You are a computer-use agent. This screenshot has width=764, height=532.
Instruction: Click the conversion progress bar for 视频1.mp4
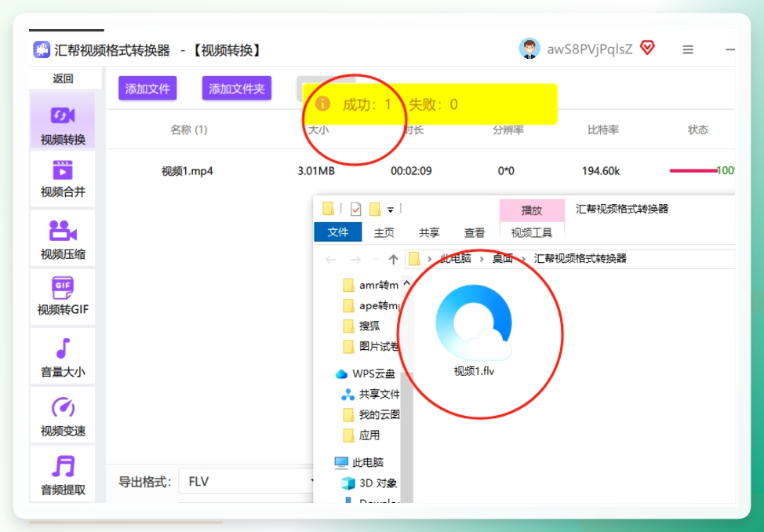[x=693, y=171]
